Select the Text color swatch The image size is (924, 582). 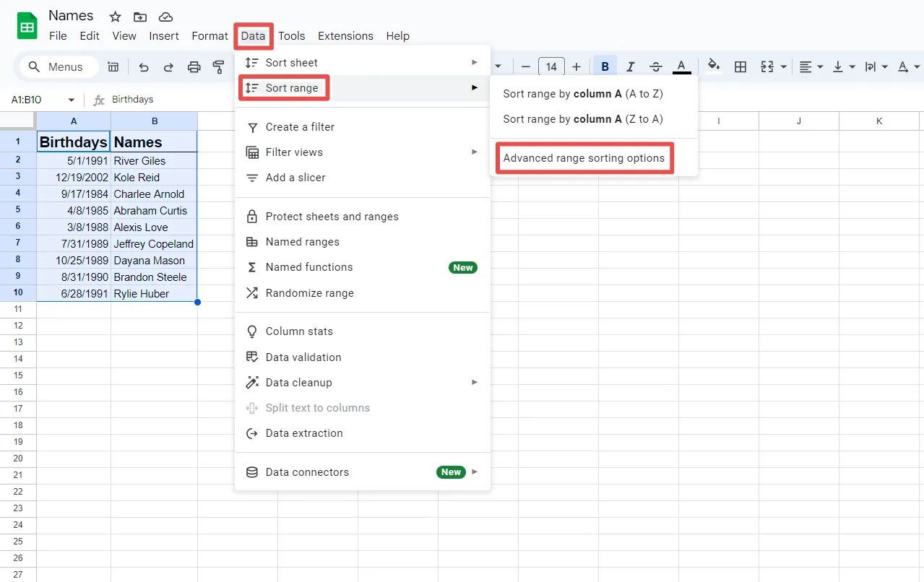coord(681,66)
